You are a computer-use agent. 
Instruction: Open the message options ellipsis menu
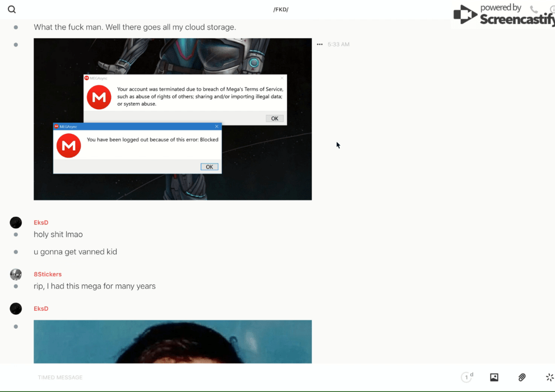point(320,44)
